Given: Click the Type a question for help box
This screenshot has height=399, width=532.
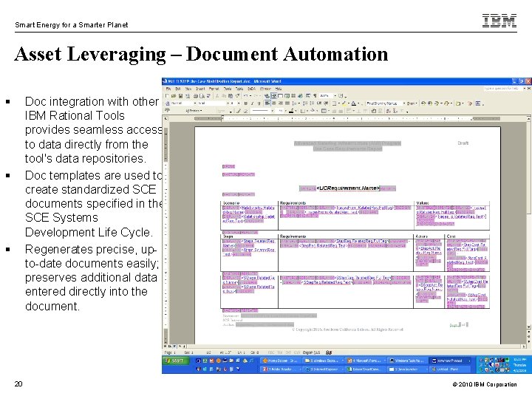Looking at the screenshot, I should coord(502,89).
